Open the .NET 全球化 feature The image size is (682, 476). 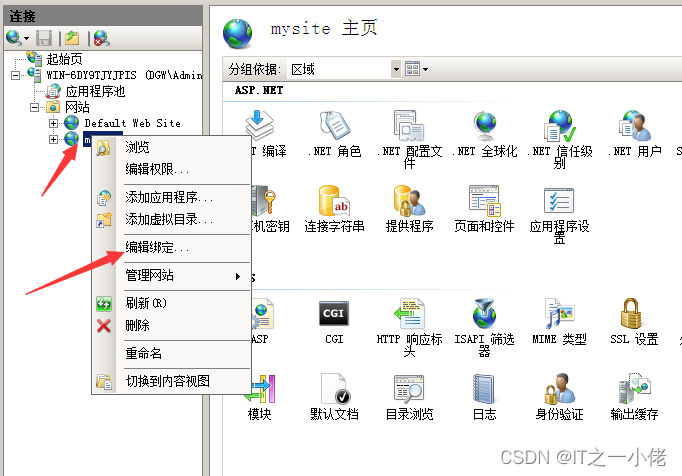485,134
